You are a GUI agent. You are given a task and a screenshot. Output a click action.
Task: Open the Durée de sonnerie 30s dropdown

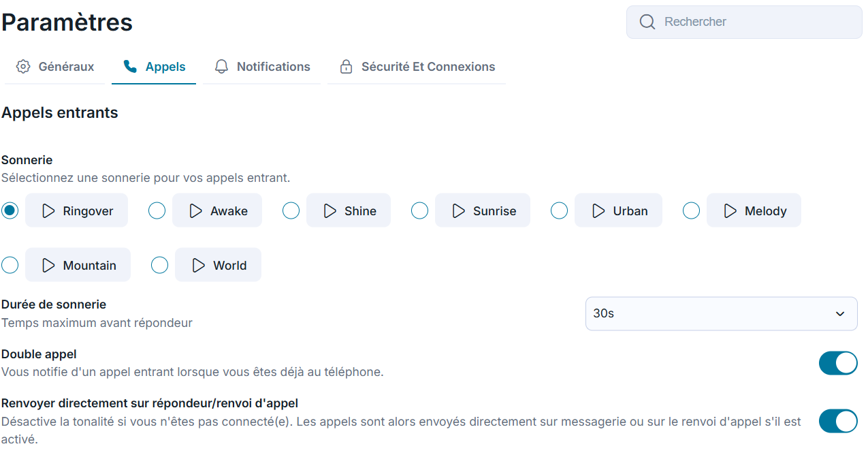pos(722,313)
